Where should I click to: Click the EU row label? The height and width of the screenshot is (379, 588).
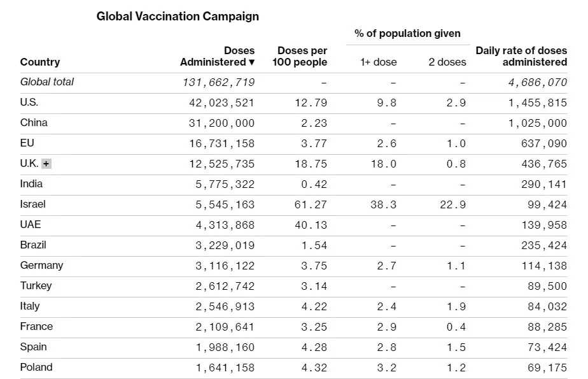click(x=27, y=143)
